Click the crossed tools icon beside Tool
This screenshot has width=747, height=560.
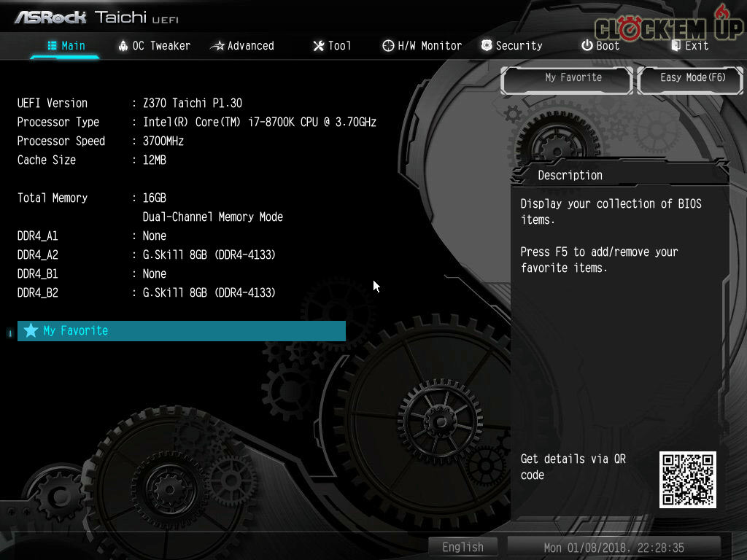point(318,46)
